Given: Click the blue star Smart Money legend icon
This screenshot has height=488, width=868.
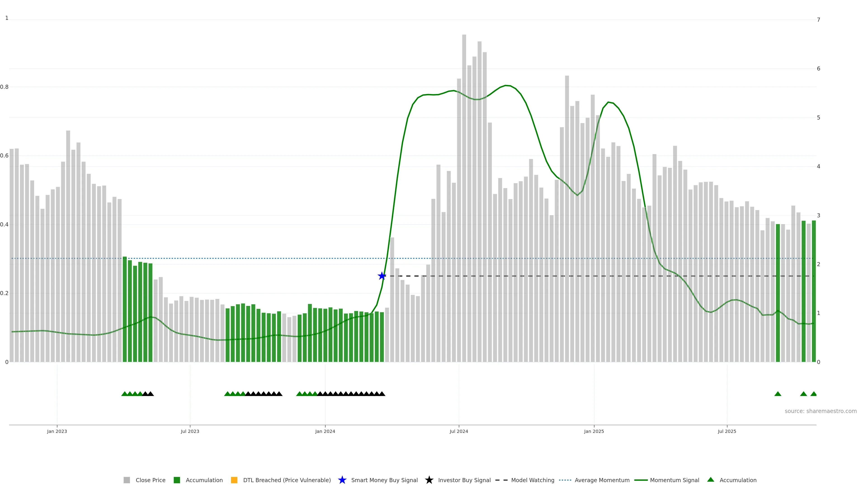Looking at the screenshot, I should pos(342,480).
